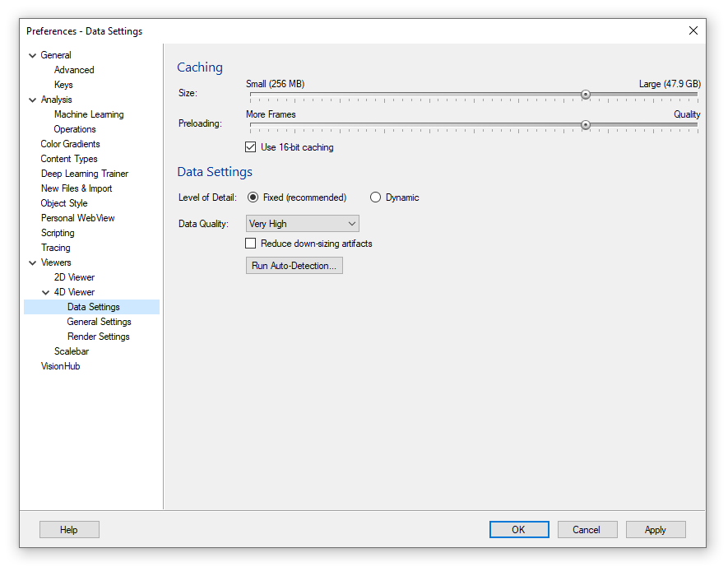Click the Apply button
The height and width of the screenshot is (576, 728).
[656, 530]
